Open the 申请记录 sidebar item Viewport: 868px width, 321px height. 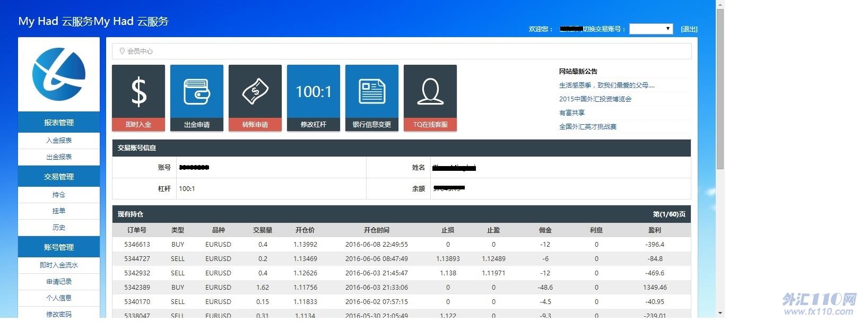click(59, 282)
